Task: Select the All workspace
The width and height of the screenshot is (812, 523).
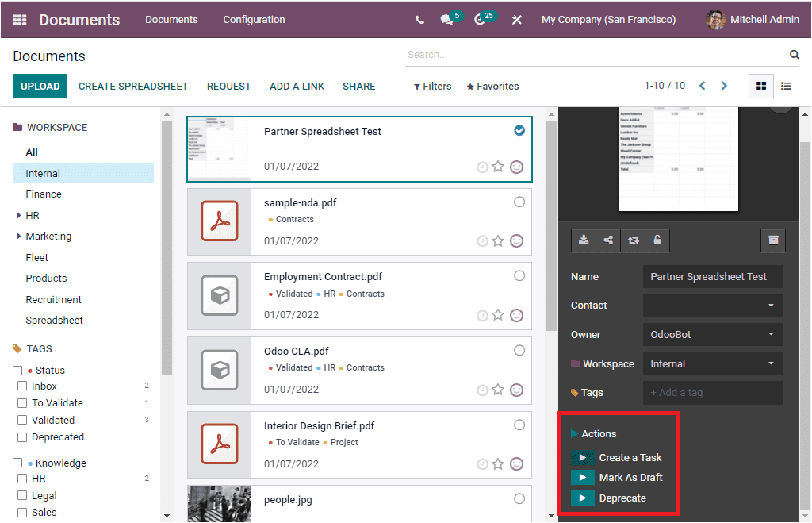Action: [x=32, y=152]
